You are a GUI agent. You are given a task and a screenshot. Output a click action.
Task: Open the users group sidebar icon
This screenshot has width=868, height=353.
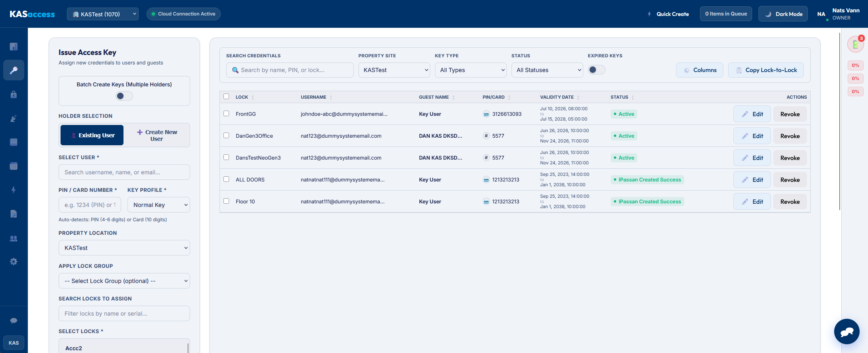pos(14,238)
